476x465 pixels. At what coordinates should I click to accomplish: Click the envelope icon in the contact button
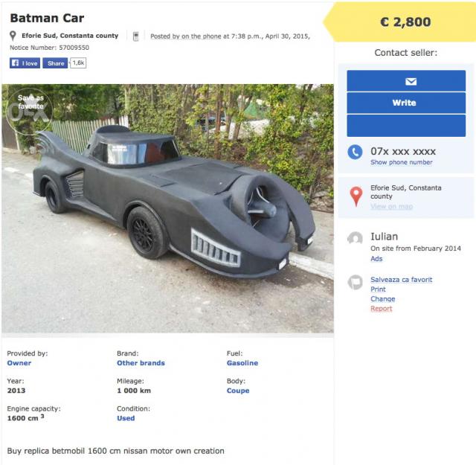click(411, 81)
